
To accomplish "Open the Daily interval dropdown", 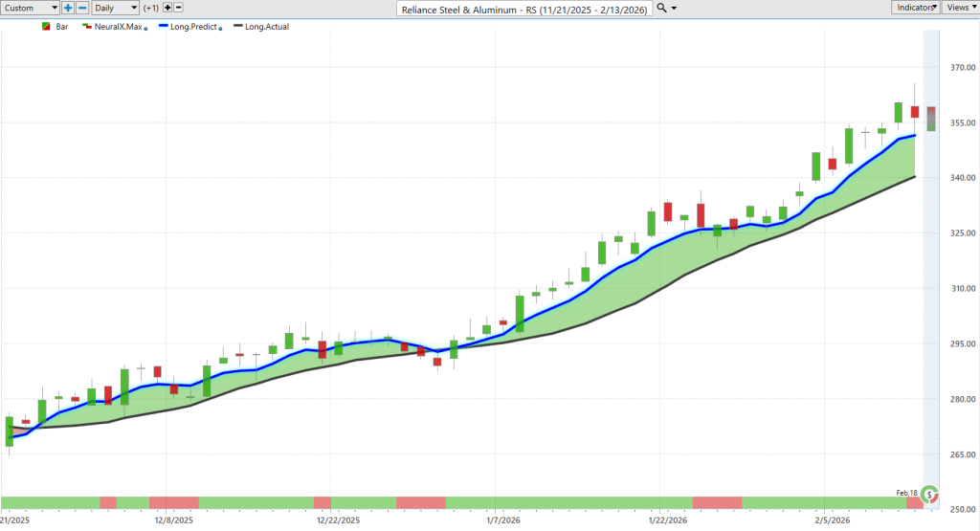I will [x=115, y=8].
